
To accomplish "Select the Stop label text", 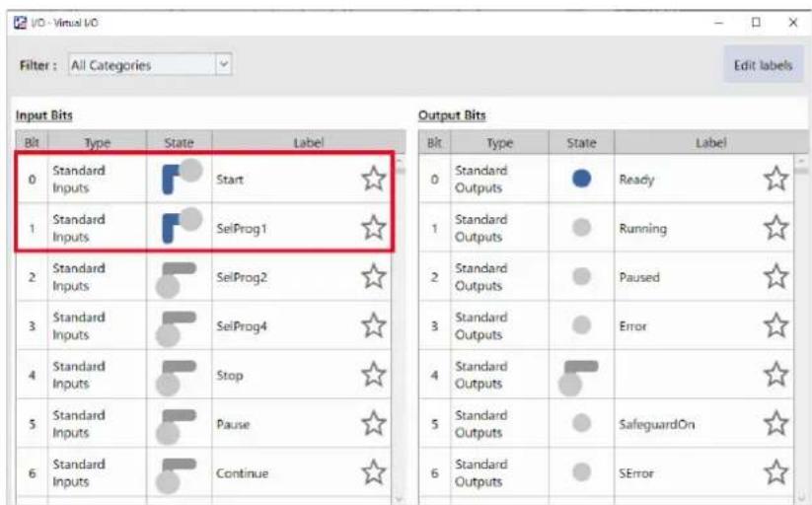I will (x=230, y=375).
